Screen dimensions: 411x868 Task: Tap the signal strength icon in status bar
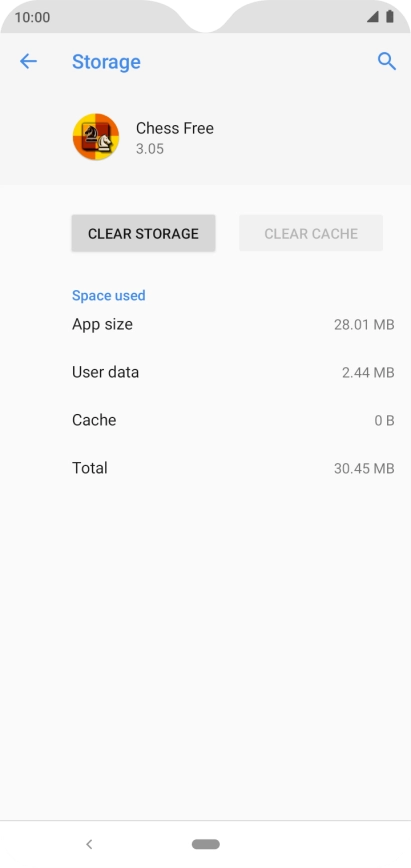372,17
